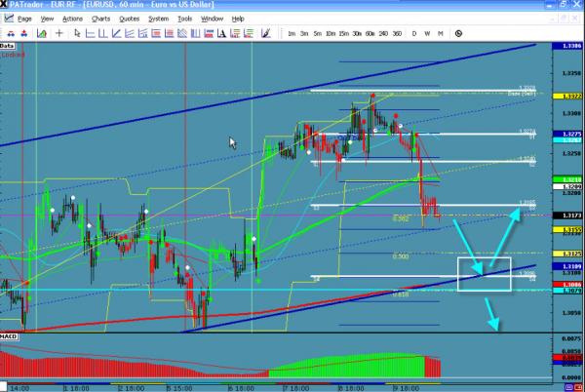Select the pen draw tool
The height and width of the screenshot is (392, 585).
point(265,33)
